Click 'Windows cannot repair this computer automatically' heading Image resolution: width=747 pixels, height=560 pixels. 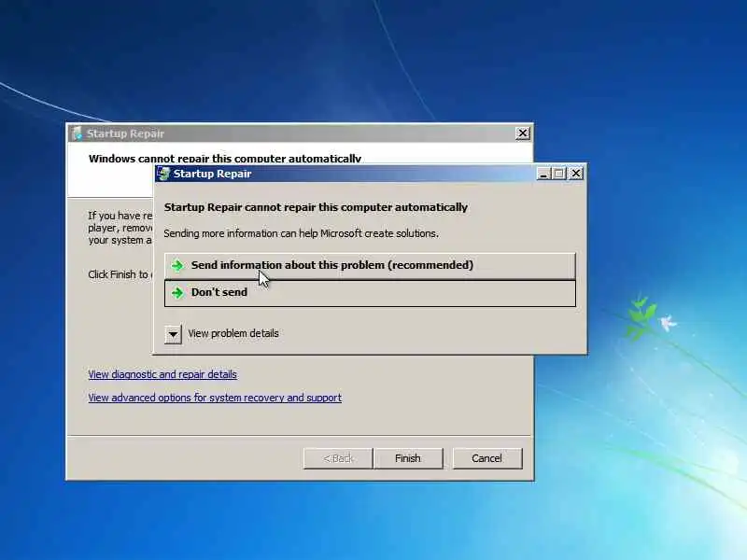(225, 159)
